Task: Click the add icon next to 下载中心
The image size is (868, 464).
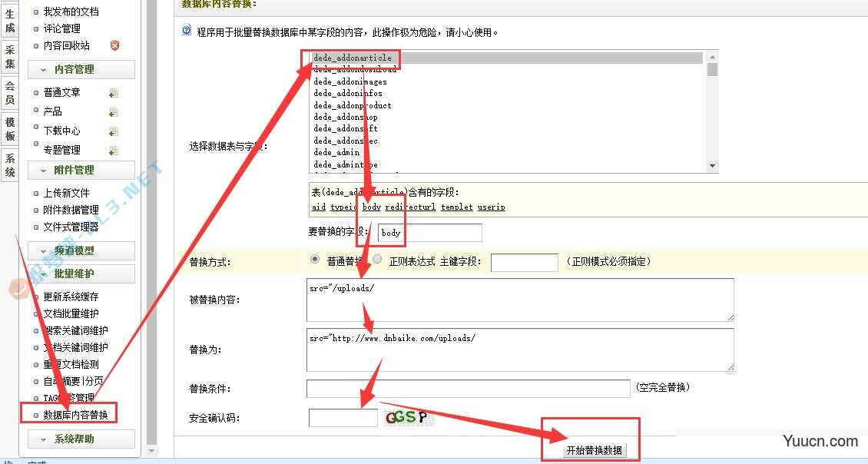Action: [113, 131]
